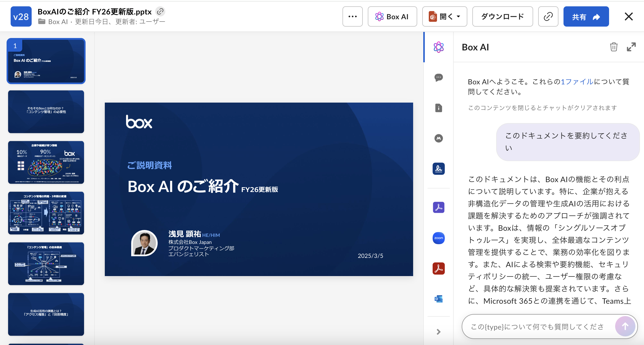The height and width of the screenshot is (345, 644).
Task: Click the ご説明資料 subtitle on slide
Action: coord(149,165)
